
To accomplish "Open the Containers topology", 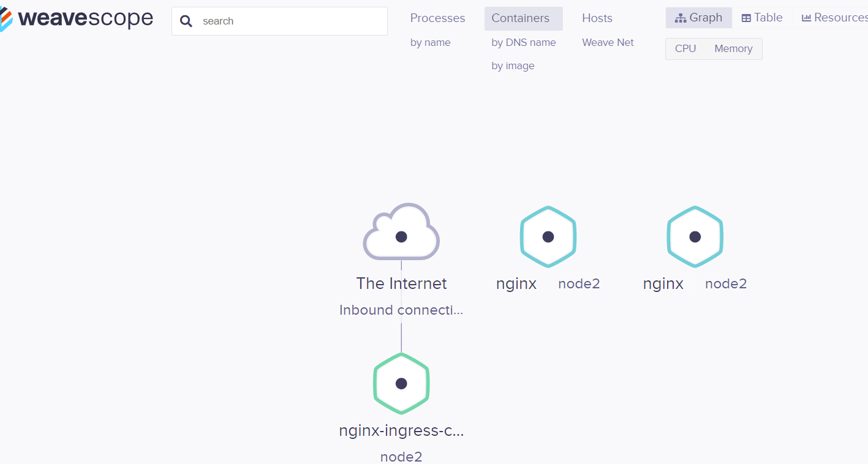I will tap(521, 18).
